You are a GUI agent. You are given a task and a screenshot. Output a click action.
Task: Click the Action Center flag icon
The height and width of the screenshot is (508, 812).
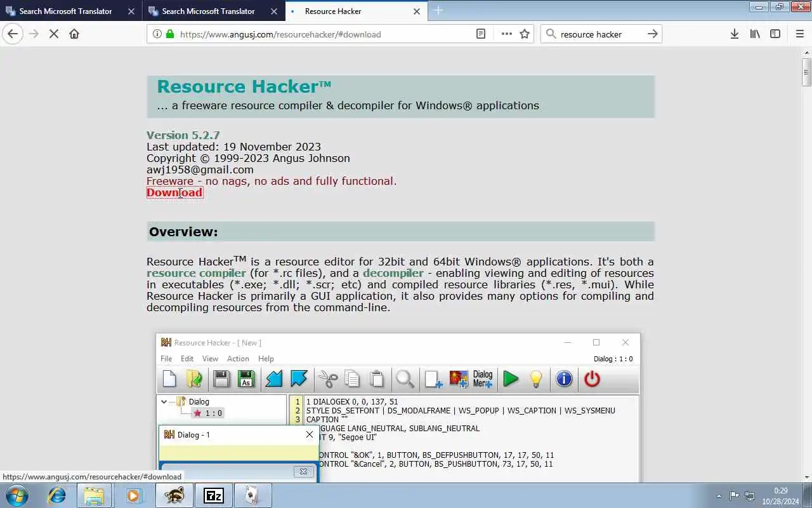(x=734, y=496)
